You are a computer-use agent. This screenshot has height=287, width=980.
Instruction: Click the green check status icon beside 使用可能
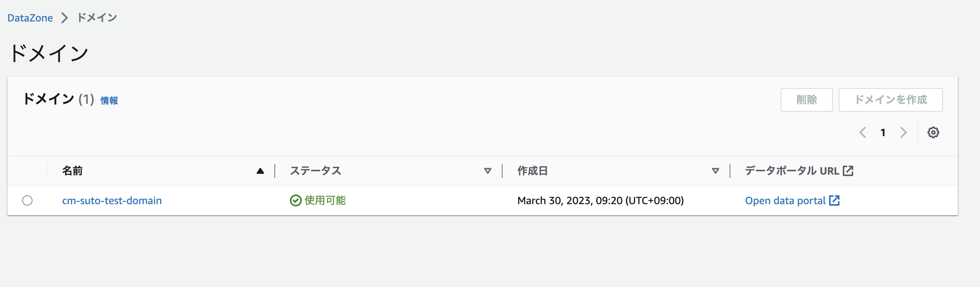pos(295,200)
